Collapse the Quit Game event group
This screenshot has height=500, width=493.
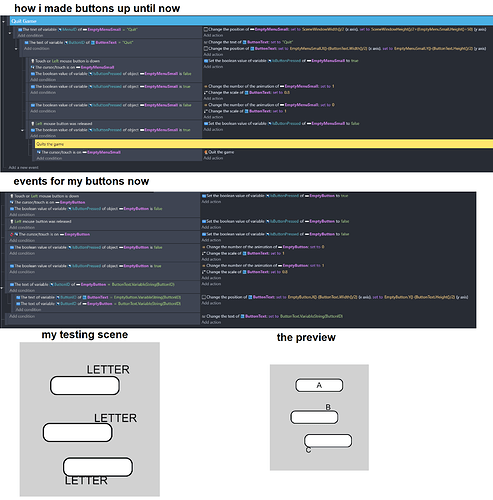click(x=4, y=21)
